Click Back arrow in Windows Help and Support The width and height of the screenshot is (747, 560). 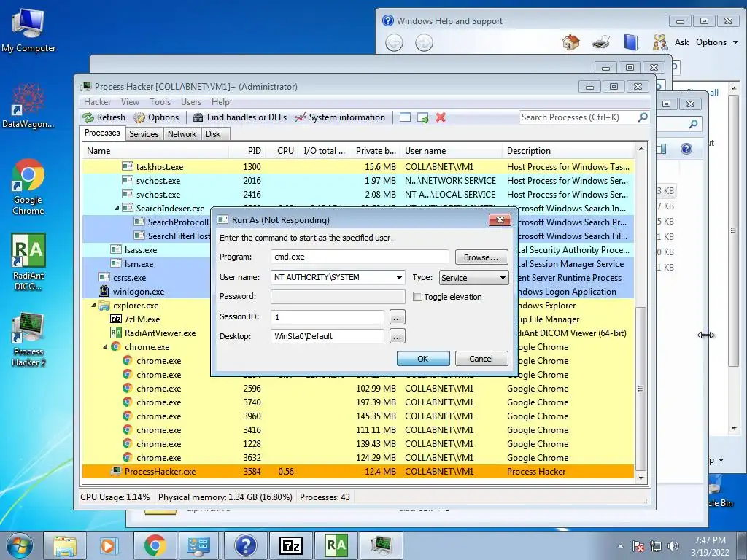(394, 43)
